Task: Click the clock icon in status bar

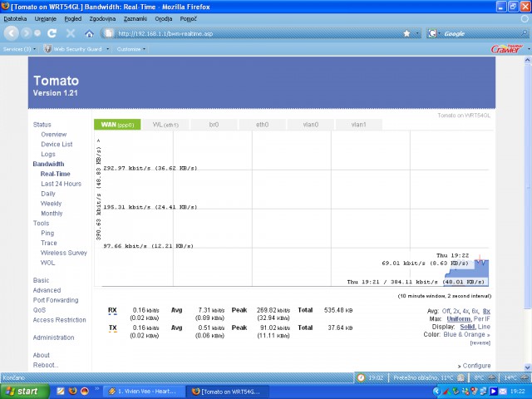Action: point(361,377)
